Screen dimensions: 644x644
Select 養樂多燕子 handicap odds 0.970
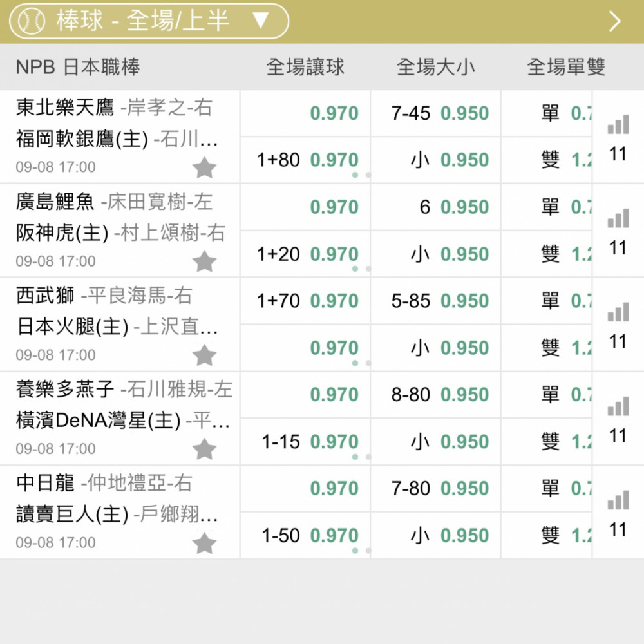305,395
